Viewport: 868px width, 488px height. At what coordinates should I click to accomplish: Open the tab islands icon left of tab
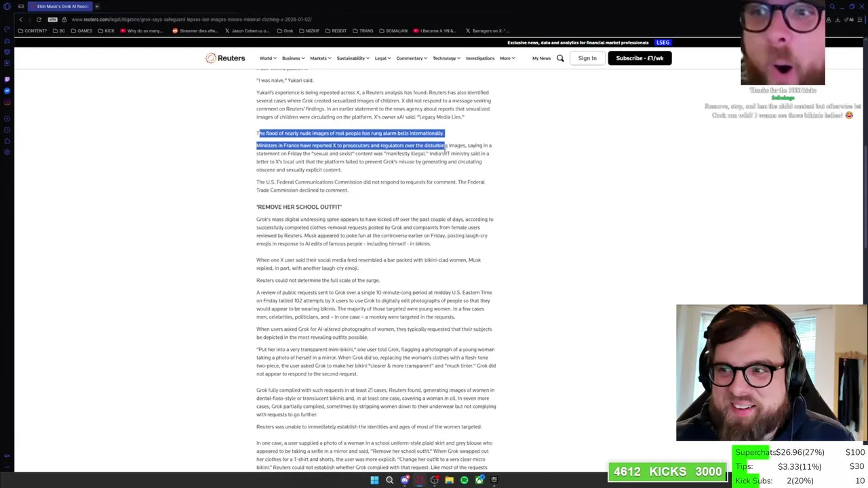point(21,6)
